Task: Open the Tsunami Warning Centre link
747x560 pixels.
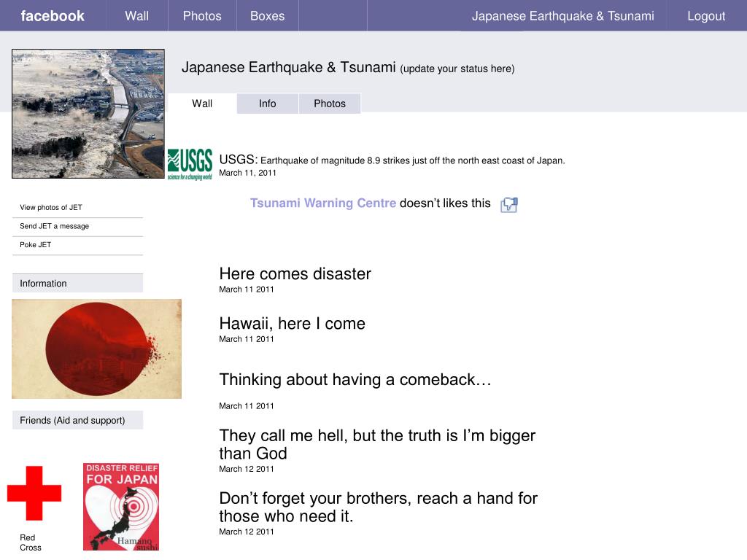Action: 323,203
